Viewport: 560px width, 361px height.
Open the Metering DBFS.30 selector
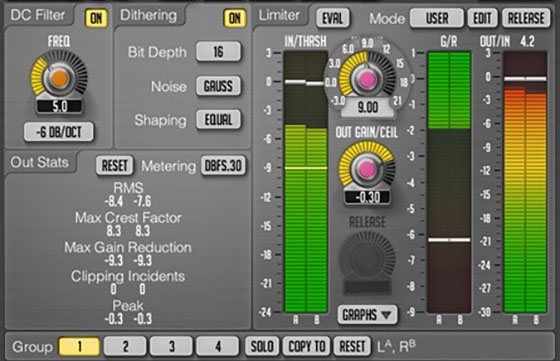(x=223, y=165)
